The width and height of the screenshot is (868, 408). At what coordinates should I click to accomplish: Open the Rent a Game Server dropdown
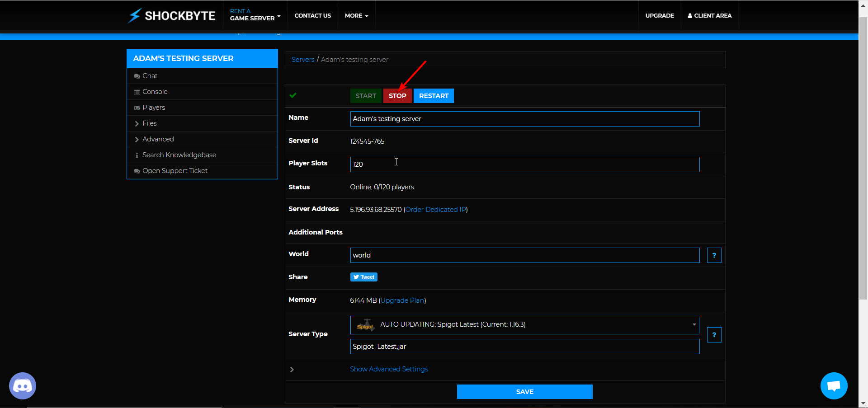(x=255, y=15)
